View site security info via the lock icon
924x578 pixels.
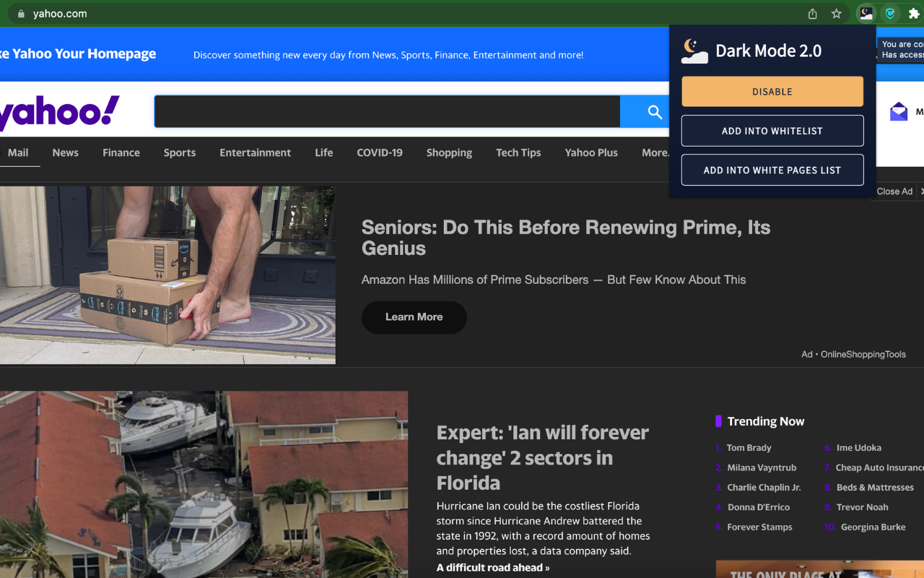click(x=21, y=14)
